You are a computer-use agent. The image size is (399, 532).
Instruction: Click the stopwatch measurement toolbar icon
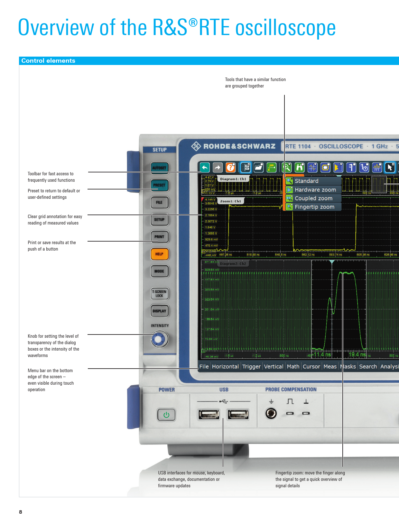click(x=364, y=167)
